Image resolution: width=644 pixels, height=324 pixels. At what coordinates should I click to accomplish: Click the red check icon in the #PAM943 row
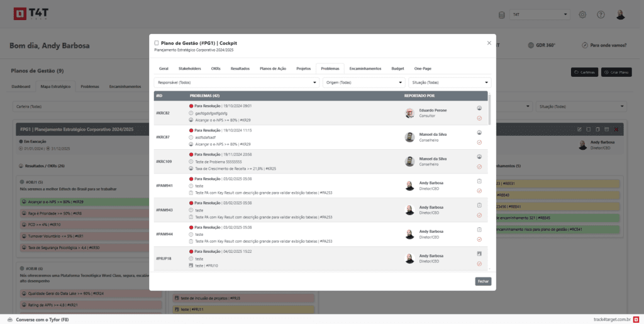[479, 215]
